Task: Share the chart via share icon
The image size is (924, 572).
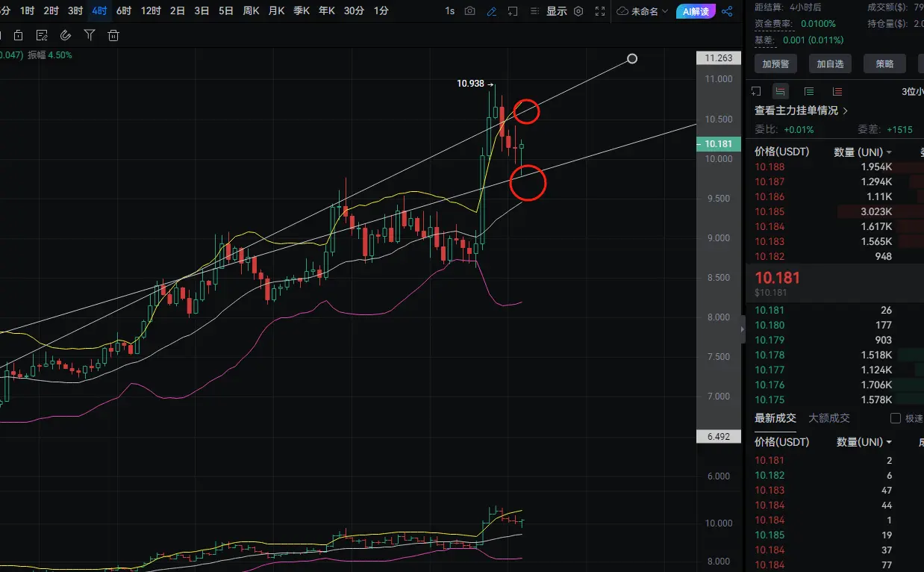Action: (727, 11)
